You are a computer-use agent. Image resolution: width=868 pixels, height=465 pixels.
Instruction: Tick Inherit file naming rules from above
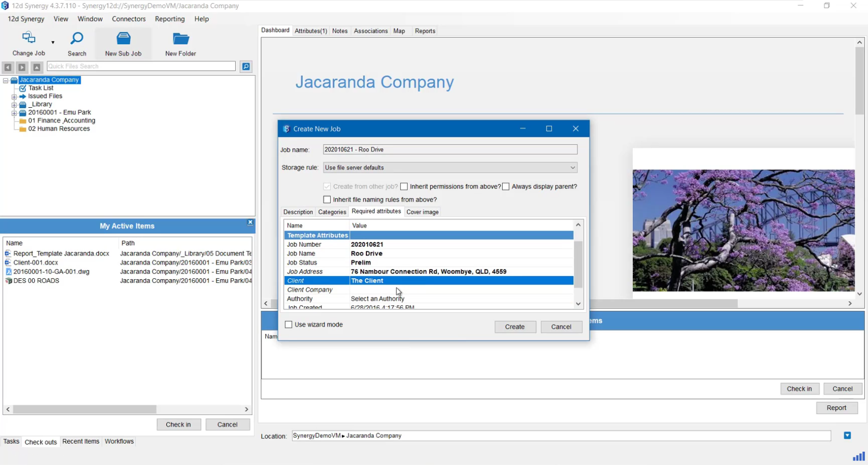pos(327,200)
